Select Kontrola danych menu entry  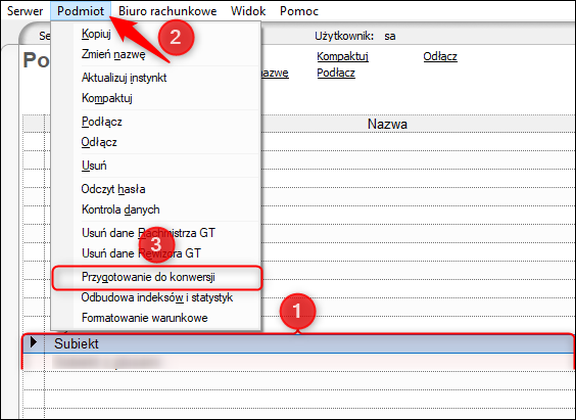tap(156, 210)
